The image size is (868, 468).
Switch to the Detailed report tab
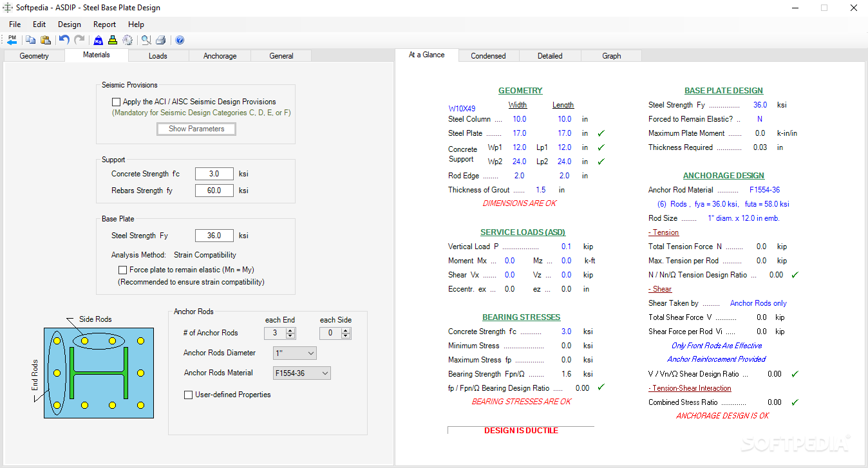(x=550, y=56)
